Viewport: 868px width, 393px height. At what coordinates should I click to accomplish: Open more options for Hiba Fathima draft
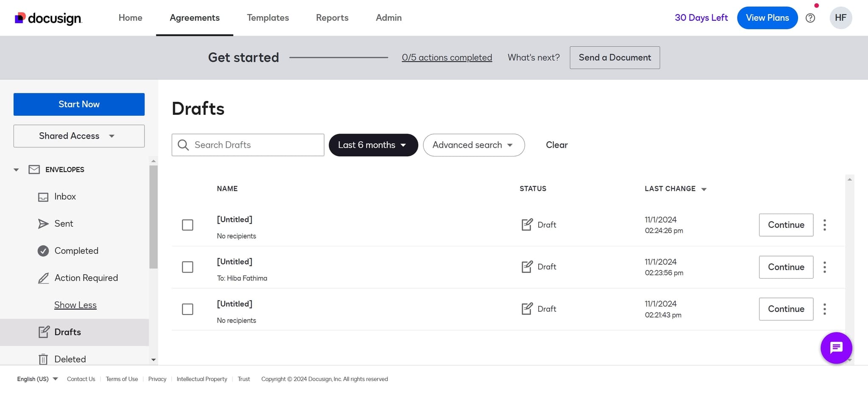point(824,267)
